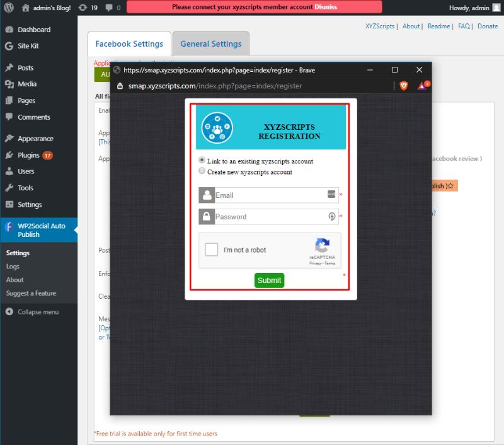Dismiss the xyzscripts member account notice
The height and width of the screenshot is (445, 504).
[x=326, y=7]
